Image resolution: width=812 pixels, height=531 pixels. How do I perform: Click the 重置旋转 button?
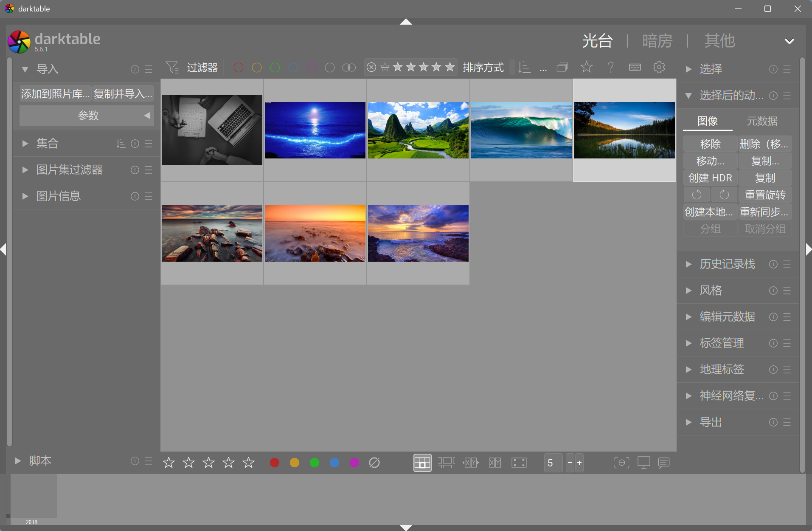765,195
